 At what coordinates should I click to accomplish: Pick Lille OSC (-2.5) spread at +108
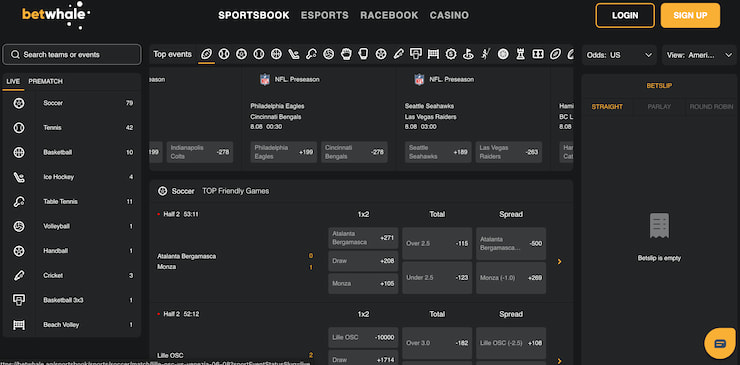coord(511,343)
